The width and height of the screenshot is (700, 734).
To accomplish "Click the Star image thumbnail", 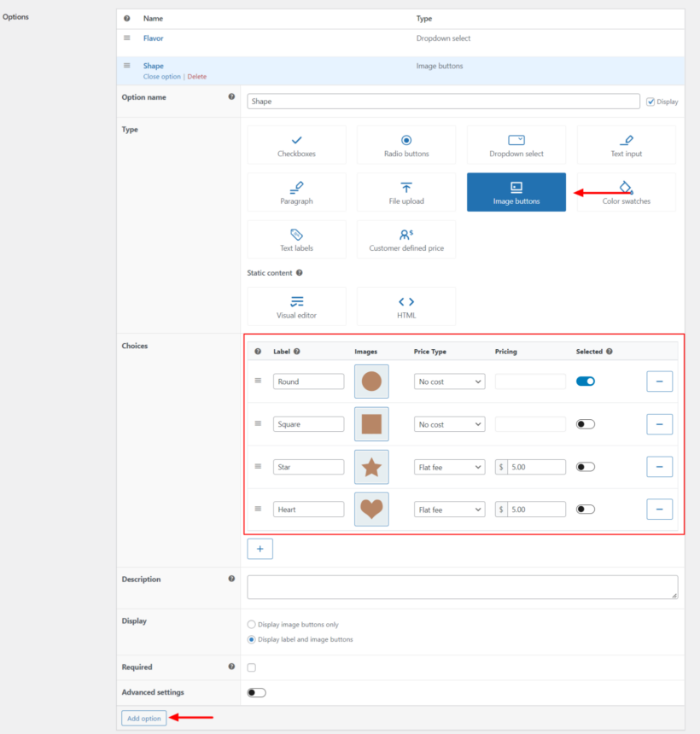I will [371, 466].
